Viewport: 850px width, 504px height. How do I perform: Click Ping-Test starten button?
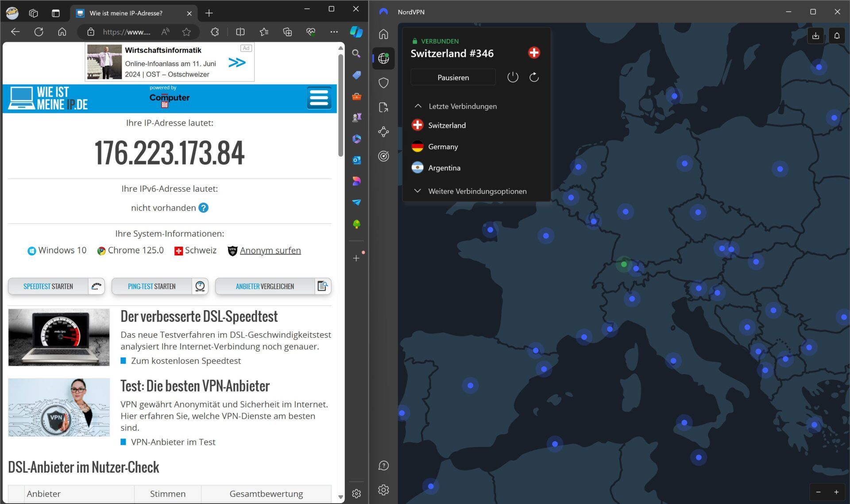(160, 286)
